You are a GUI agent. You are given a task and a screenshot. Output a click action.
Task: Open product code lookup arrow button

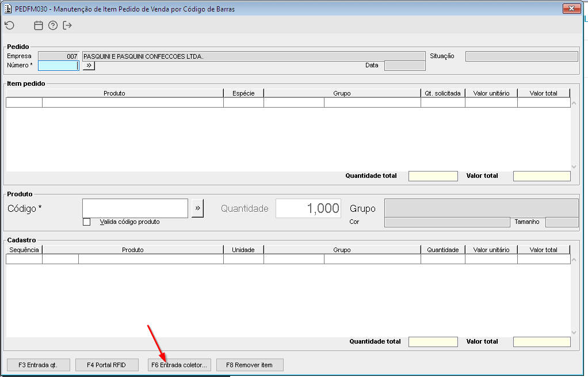click(197, 208)
